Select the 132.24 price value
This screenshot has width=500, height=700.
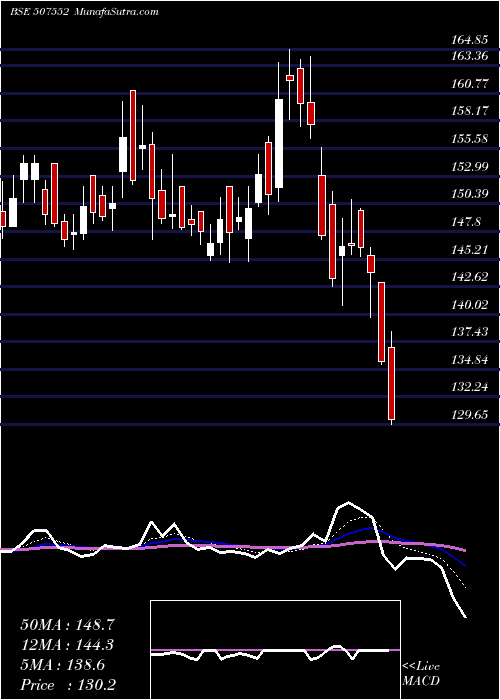tap(470, 388)
